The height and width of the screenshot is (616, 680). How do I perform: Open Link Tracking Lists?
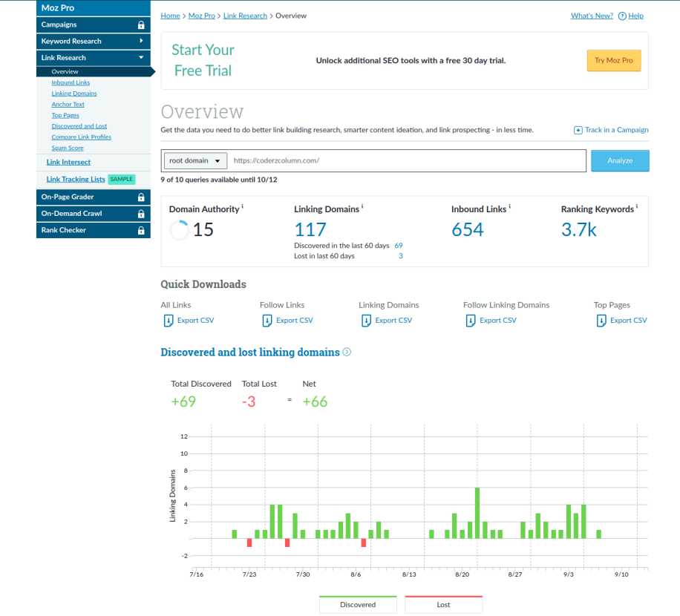coord(76,180)
